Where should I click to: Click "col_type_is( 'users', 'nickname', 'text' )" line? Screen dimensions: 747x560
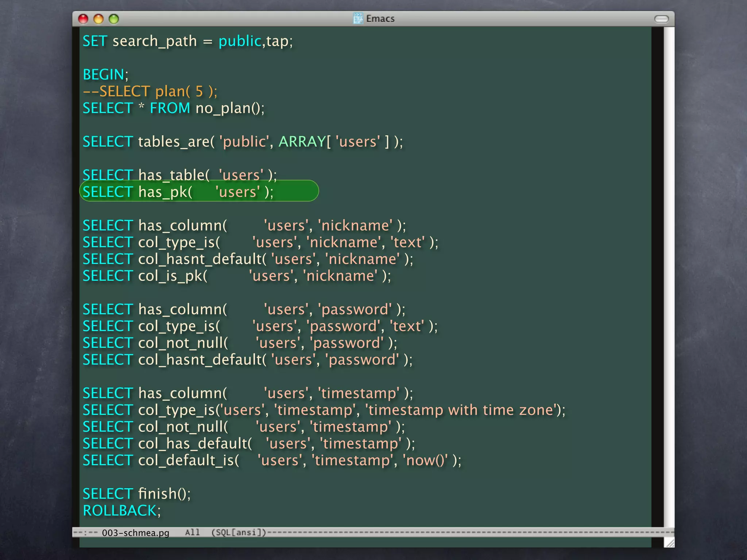[x=260, y=242]
